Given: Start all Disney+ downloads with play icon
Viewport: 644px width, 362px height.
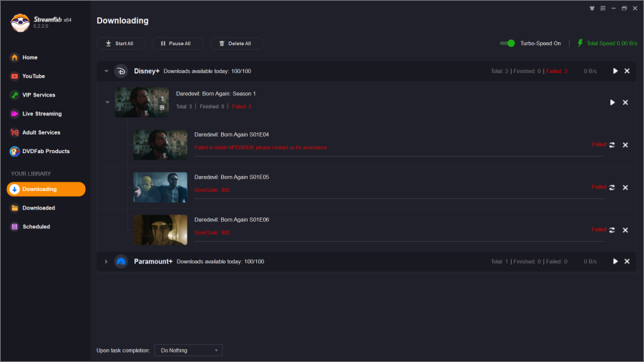Looking at the screenshot, I should click(615, 71).
